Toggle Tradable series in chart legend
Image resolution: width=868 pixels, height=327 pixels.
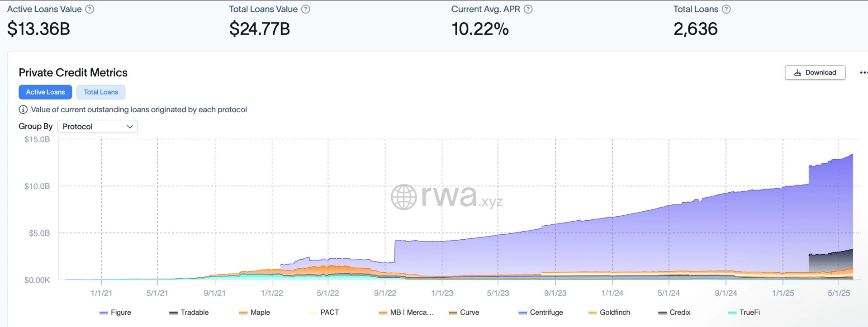(189, 313)
